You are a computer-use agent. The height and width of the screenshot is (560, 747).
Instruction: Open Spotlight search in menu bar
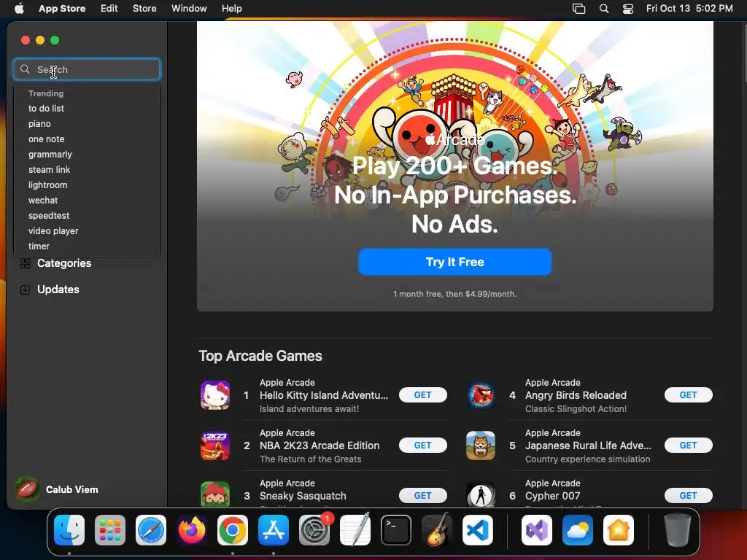(x=604, y=9)
